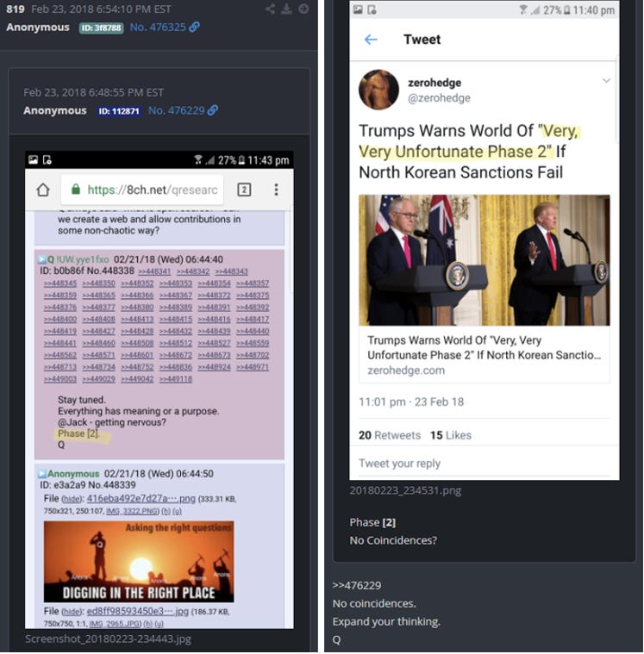Tap the browser home icon
This screenshot has height=654, width=644.
tap(43, 190)
